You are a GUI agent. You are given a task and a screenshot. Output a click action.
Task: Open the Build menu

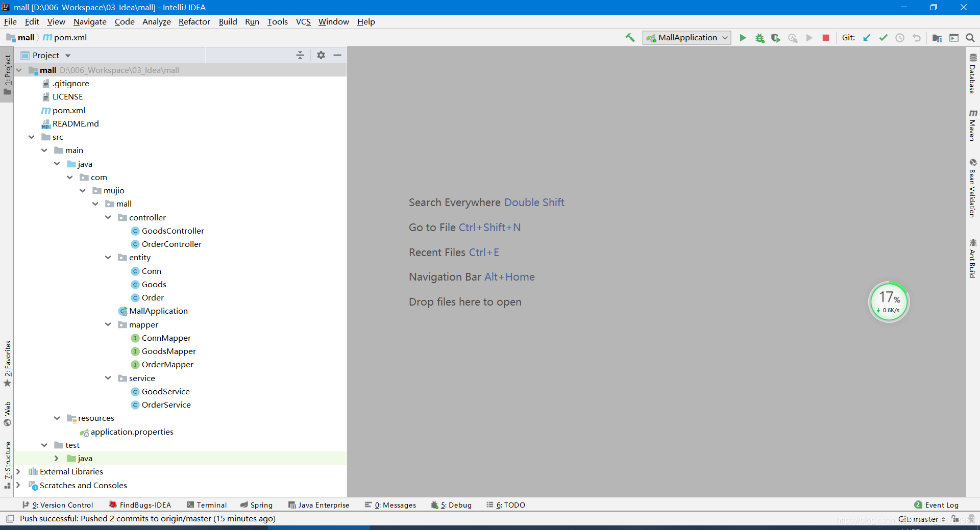click(228, 21)
